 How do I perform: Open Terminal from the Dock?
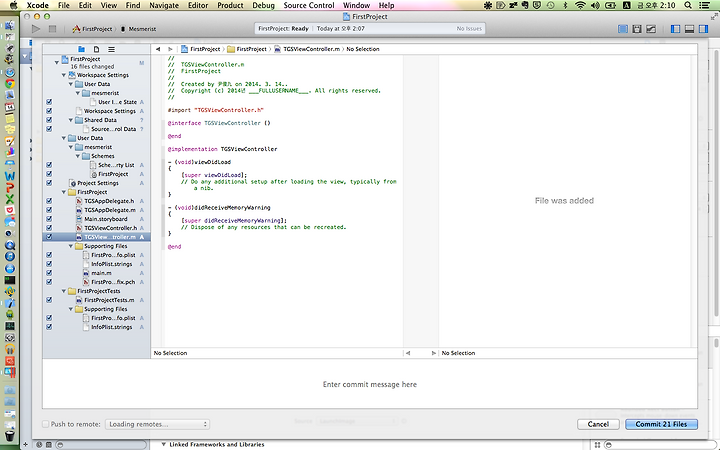tap(10, 280)
